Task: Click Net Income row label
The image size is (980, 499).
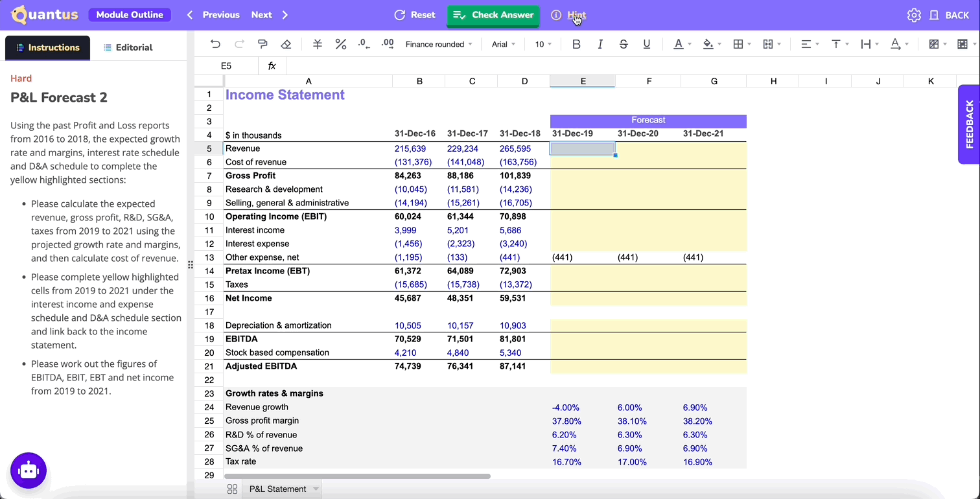Action: (249, 298)
